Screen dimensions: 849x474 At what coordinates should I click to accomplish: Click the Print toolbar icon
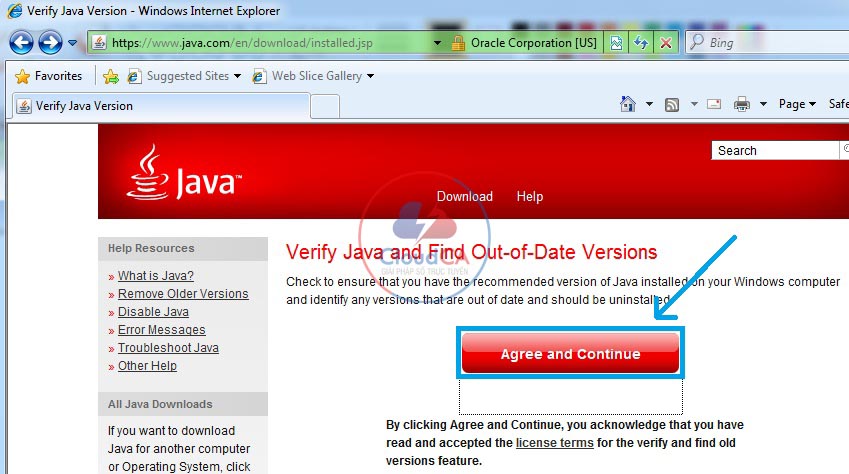(x=742, y=104)
